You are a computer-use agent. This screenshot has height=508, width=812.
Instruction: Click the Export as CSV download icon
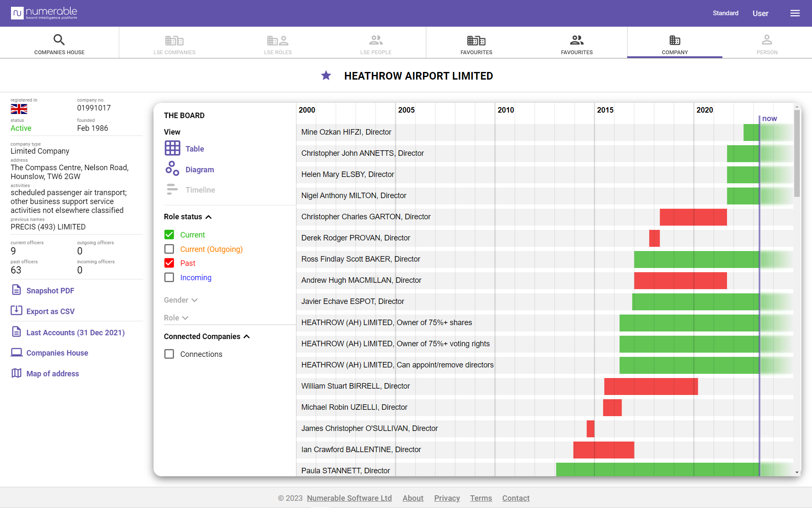click(16, 310)
